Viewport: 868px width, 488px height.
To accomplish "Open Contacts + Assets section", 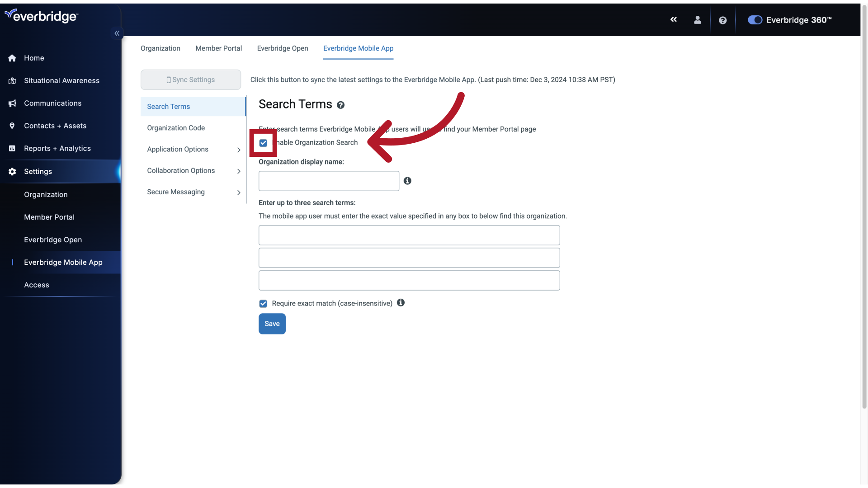I will click(x=55, y=125).
